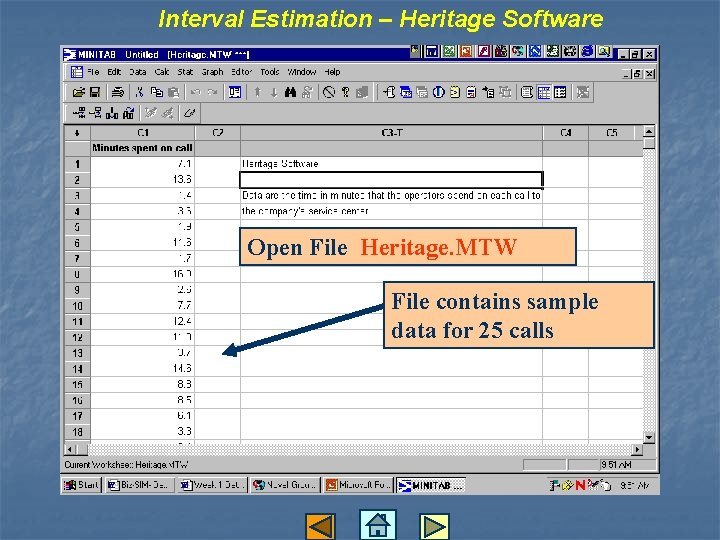Image resolution: width=720 pixels, height=540 pixels.
Task: Go to previous command with up arrow icon
Action: [258, 92]
